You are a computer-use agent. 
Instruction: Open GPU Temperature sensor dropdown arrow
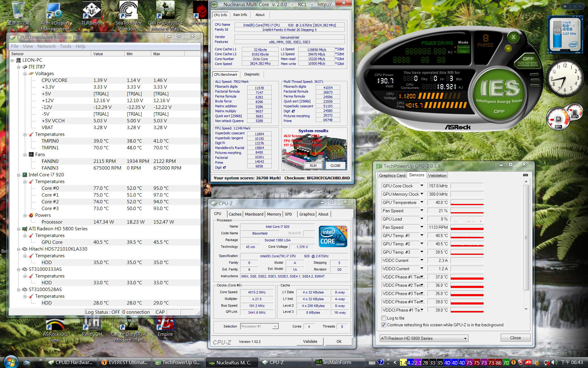pos(422,202)
